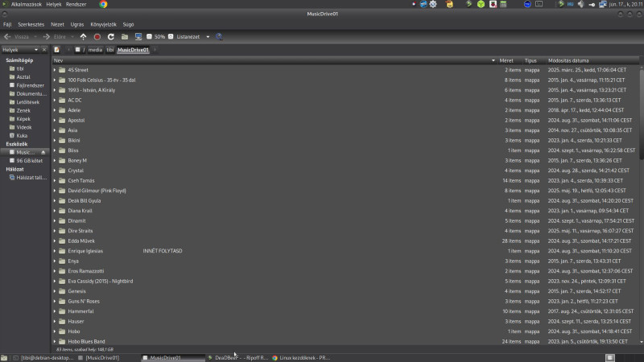Open the network connection tray icon
This screenshot has width=644, height=362.
coord(602,4)
